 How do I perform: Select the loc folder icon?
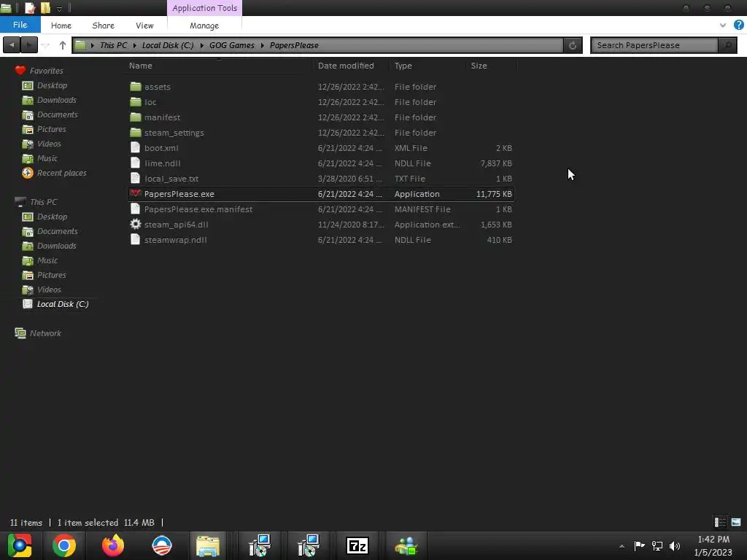pyautogui.click(x=136, y=102)
